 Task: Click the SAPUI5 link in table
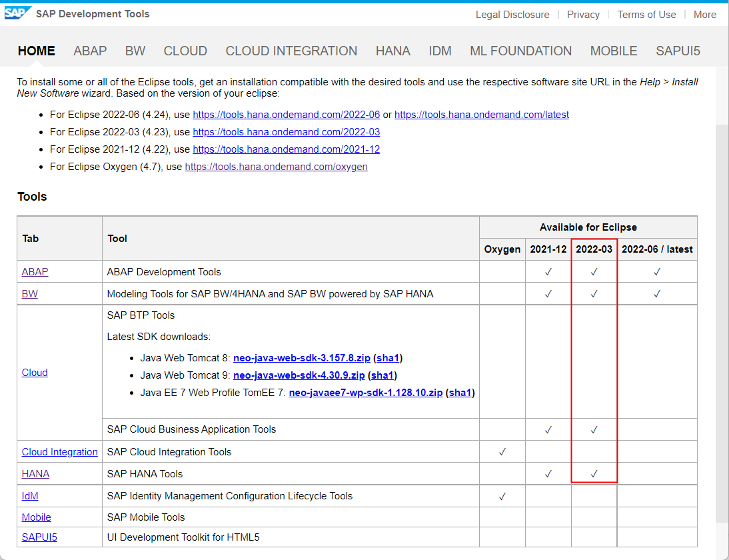[x=39, y=537]
